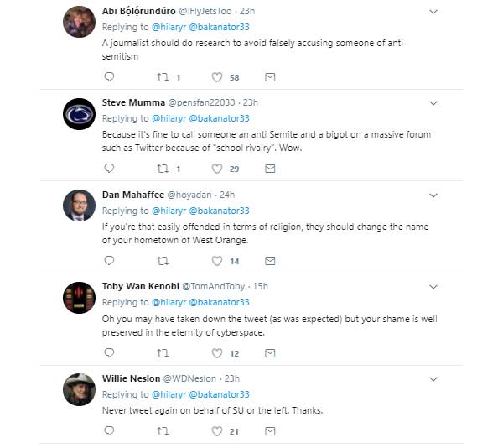Open Dan Mahaffee's profile picture
Image resolution: width=503 pixels, height=448 pixels.
(x=80, y=206)
